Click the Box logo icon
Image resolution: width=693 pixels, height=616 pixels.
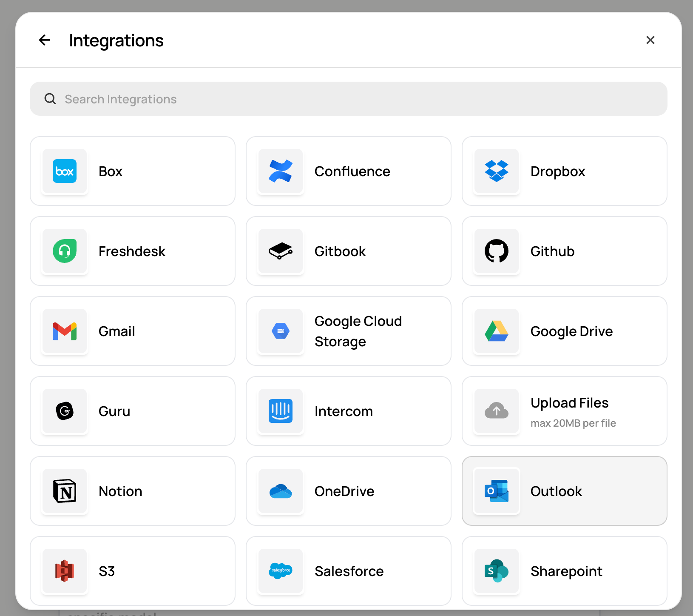pos(65,171)
